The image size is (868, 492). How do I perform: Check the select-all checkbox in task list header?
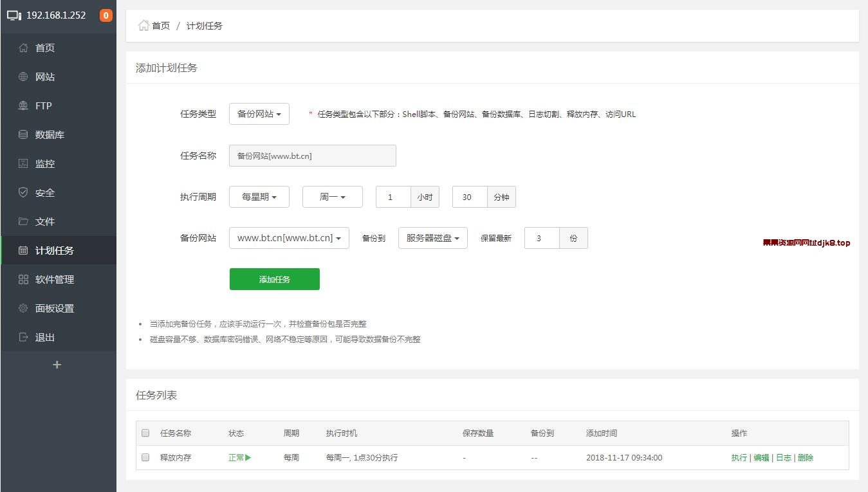click(x=145, y=433)
